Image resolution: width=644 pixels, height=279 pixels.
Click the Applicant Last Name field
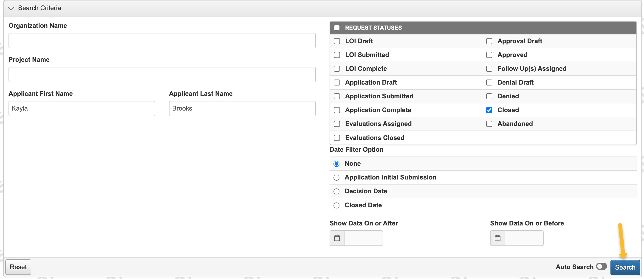(x=242, y=109)
